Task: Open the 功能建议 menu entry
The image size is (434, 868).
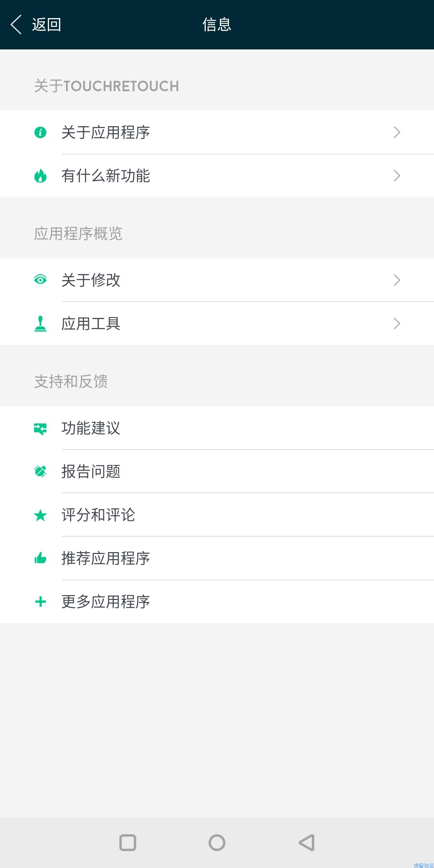Action: [x=217, y=428]
